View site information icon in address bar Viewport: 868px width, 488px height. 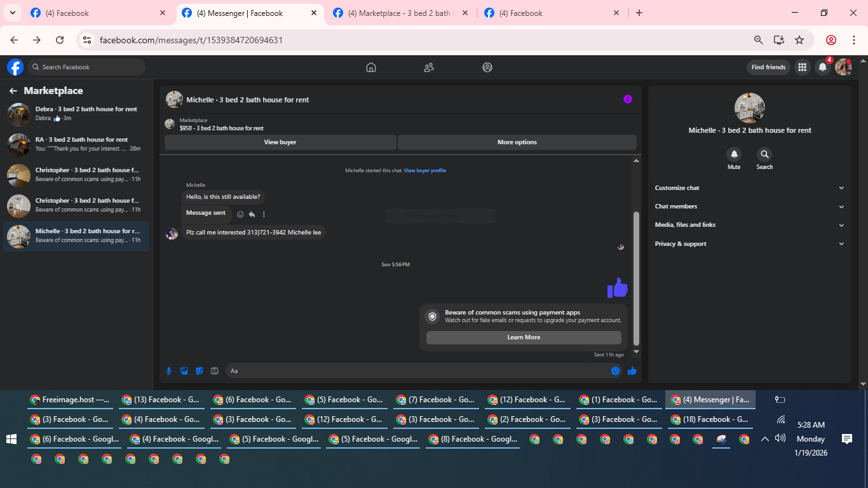pyautogui.click(x=87, y=40)
